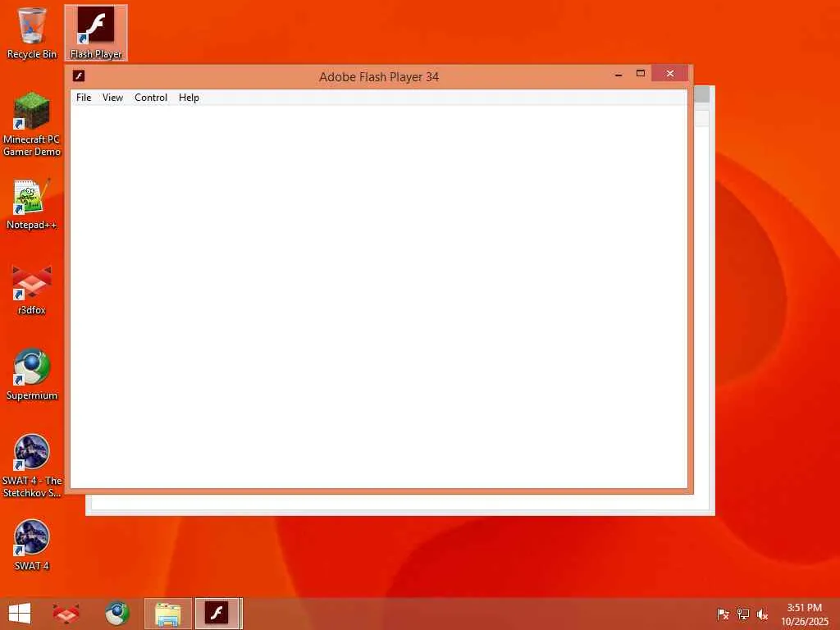Open the View menu
The image size is (840, 630).
(x=112, y=98)
